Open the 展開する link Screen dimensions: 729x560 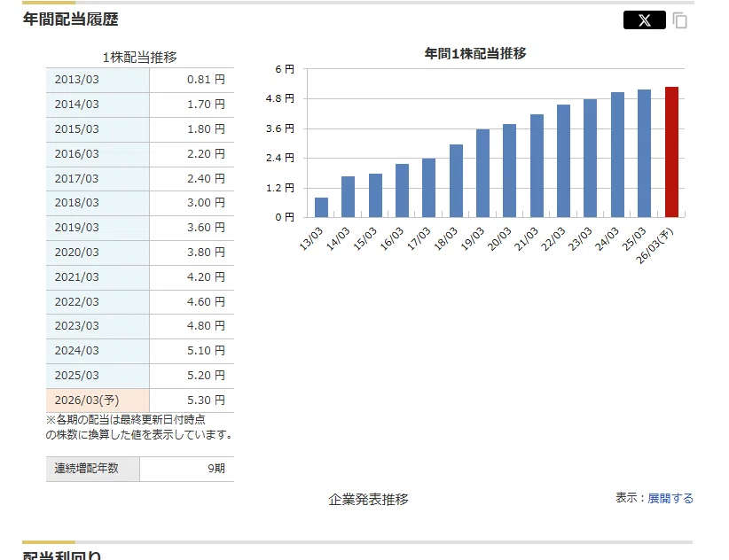(x=670, y=498)
